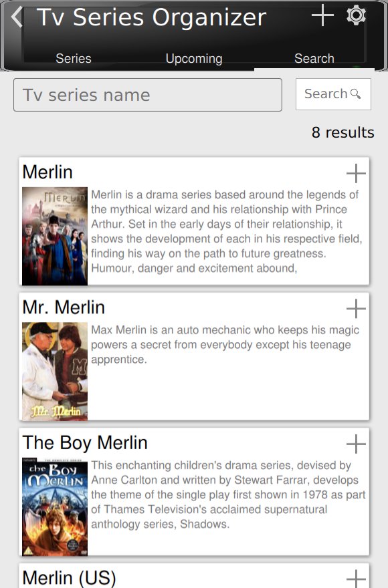Viewport: 388px width, 588px height.
Task: Click the Mr. Merlin title
Action: (64, 307)
